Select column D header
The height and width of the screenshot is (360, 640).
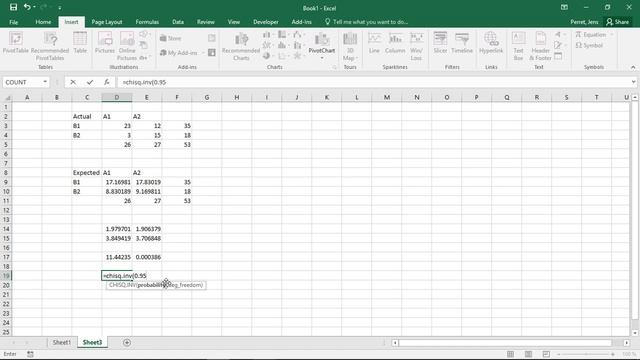click(117, 98)
